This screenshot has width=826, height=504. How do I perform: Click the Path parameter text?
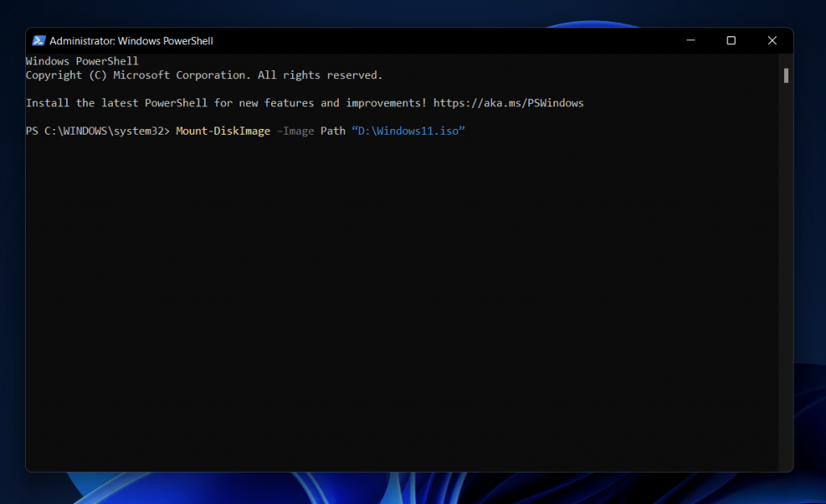332,130
